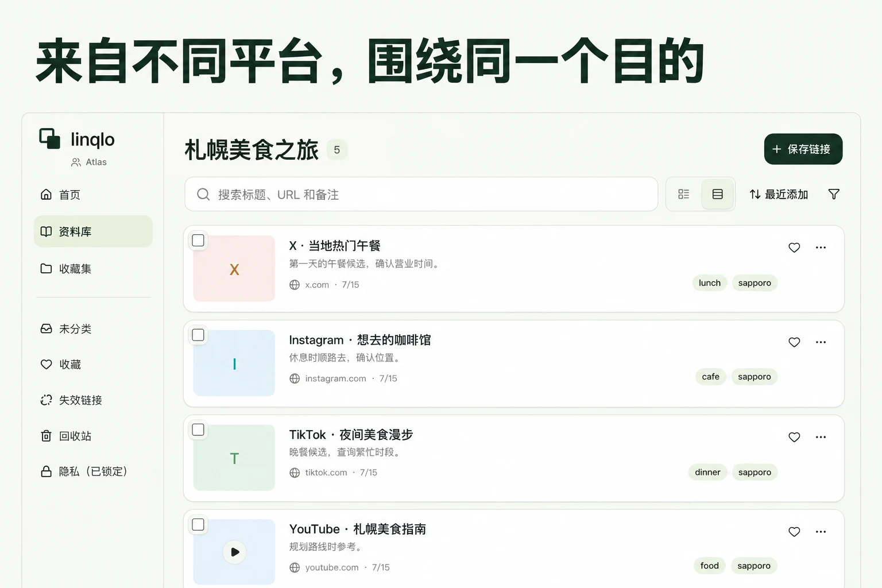Click the globe icon beside x.com

coord(295,285)
